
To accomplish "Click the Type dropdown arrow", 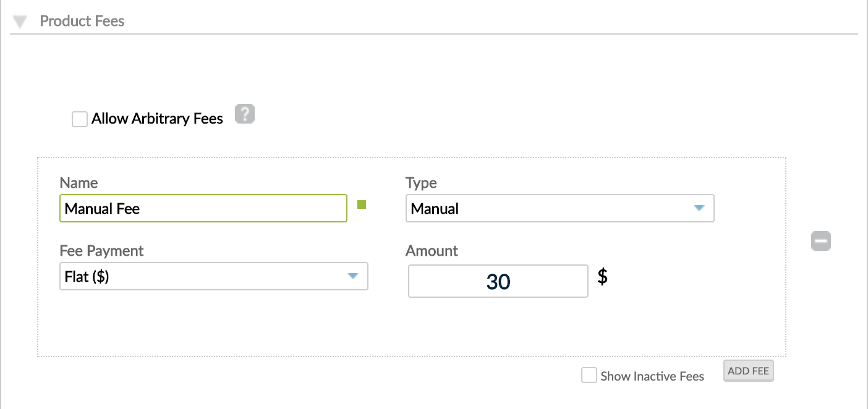I will click(699, 209).
